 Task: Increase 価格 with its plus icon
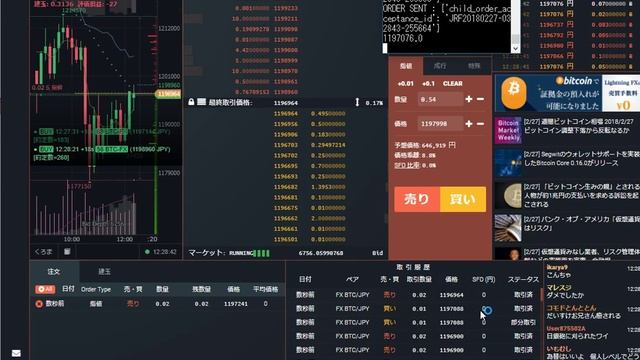point(469,123)
